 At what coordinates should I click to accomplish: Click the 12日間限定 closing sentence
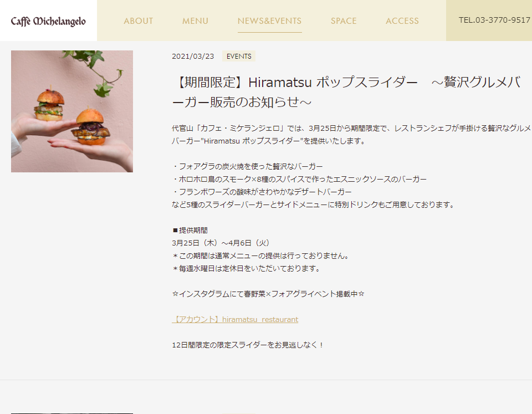(247, 345)
